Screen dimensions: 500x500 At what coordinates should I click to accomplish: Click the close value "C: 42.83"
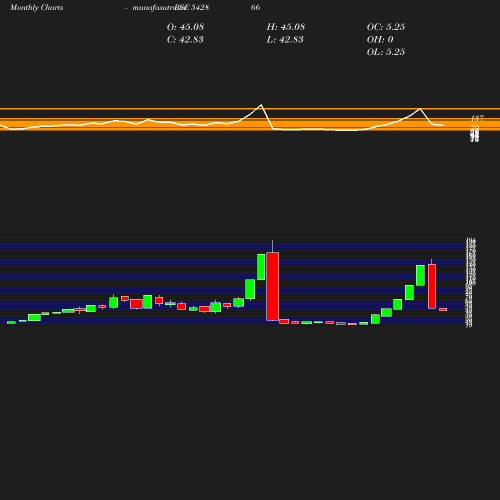click(x=185, y=40)
